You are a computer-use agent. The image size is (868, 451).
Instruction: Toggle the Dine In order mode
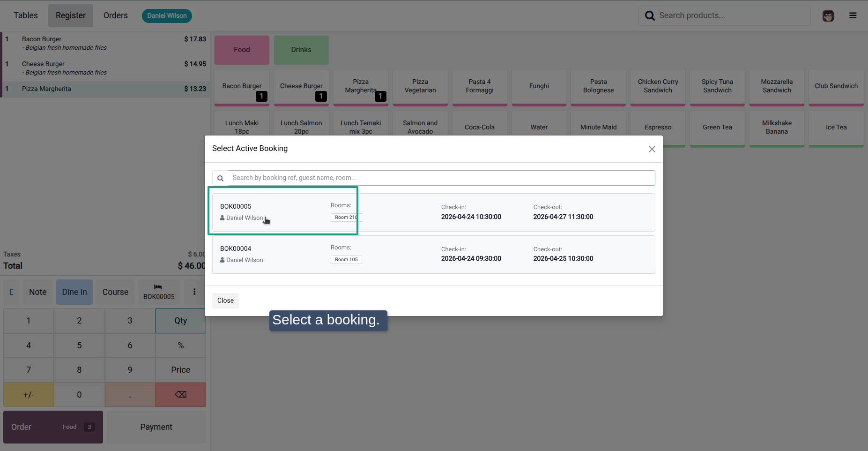[74, 292]
